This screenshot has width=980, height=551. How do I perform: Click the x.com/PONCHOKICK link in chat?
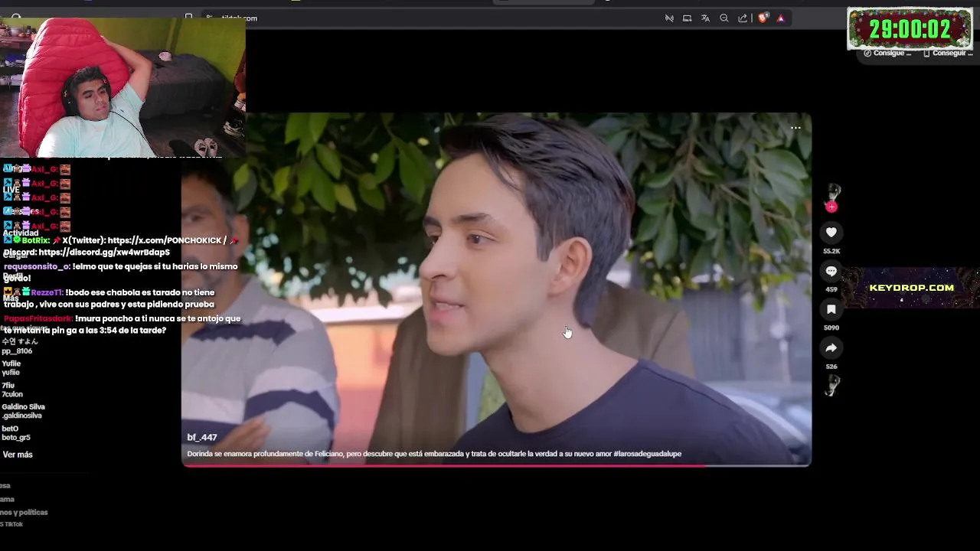tap(167, 240)
